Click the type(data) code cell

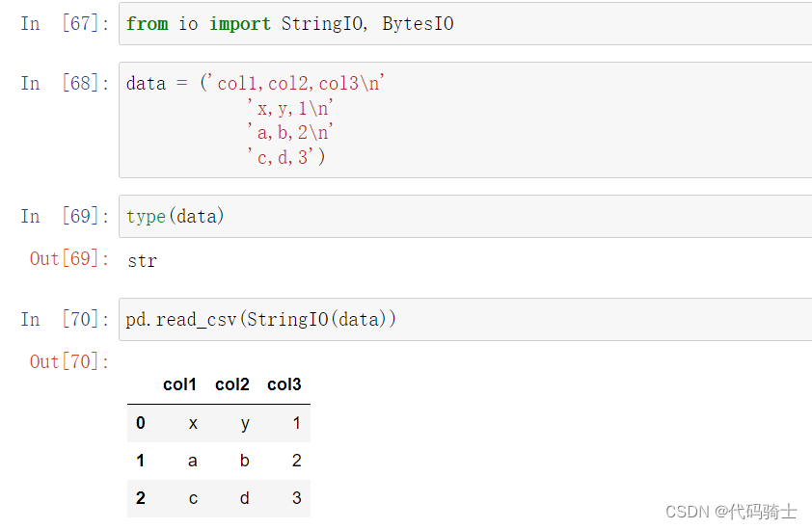coord(465,217)
